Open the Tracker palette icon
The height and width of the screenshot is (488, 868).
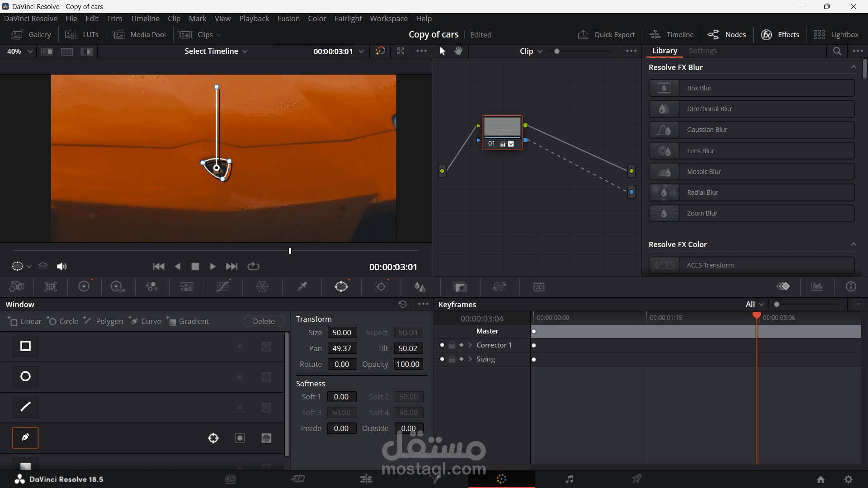pyautogui.click(x=381, y=286)
